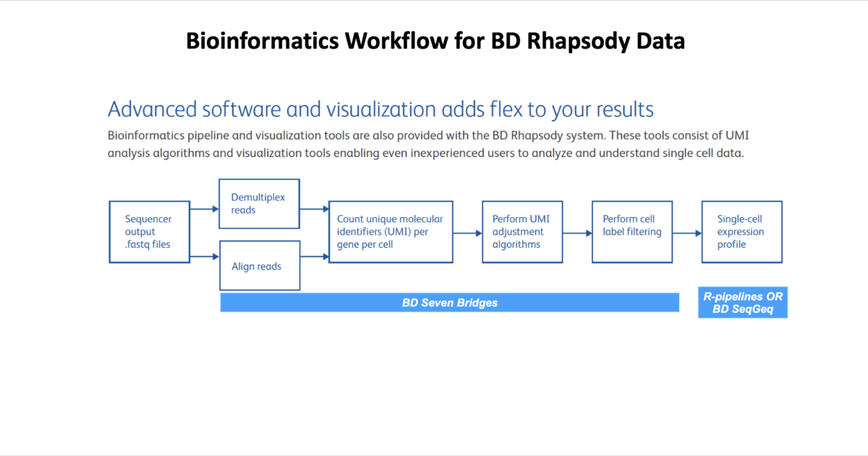Click the arrow between UMI adjustment and cell filtering
Viewport: 868px width, 456px height.
(x=578, y=232)
